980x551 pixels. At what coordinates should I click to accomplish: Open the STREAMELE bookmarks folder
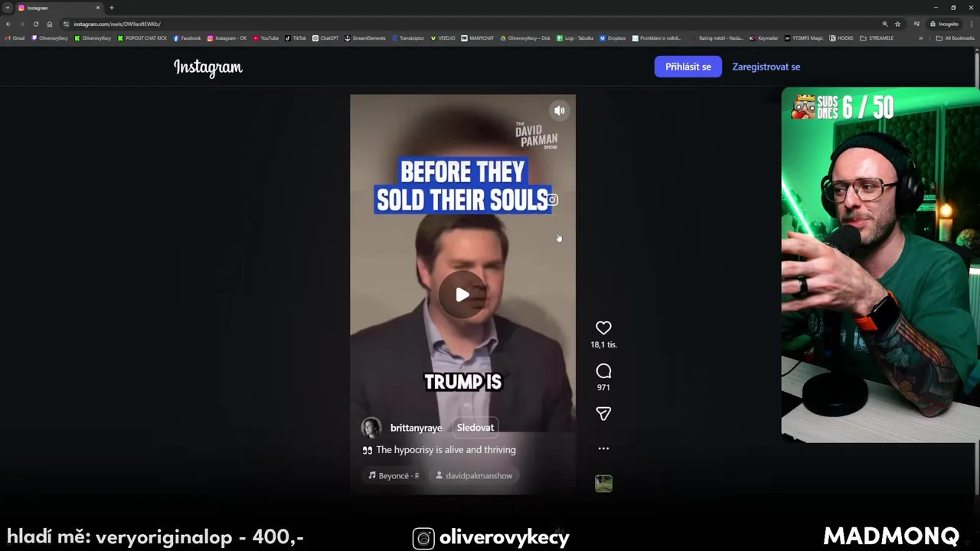pyautogui.click(x=877, y=38)
